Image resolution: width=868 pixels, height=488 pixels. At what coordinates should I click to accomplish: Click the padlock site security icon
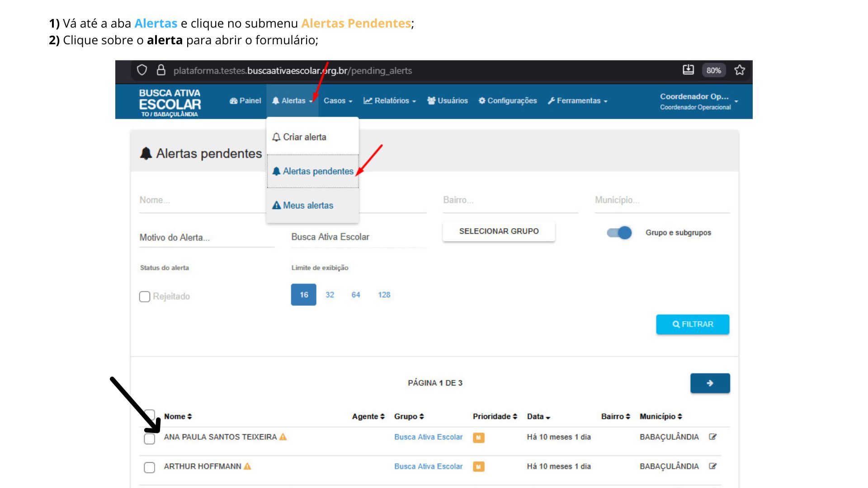161,70
